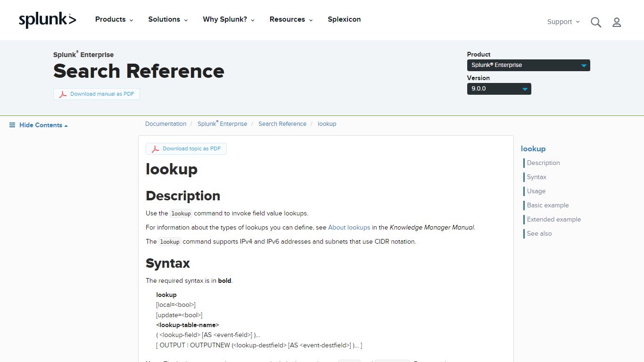
Task: Jump to the Description section
Action: [543, 163]
